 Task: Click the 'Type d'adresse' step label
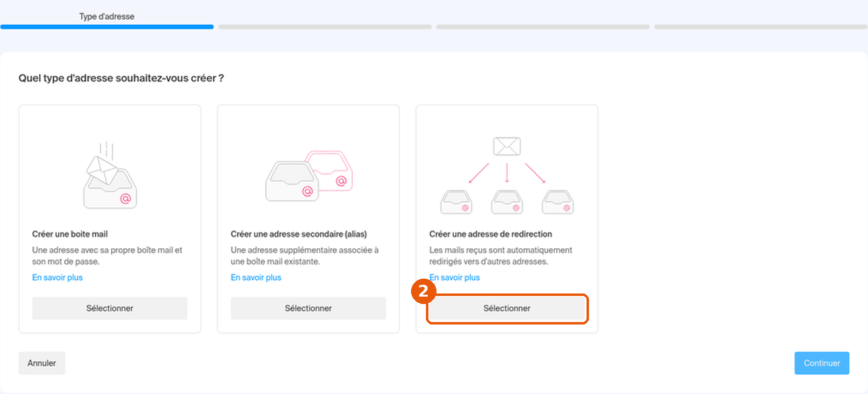click(x=107, y=17)
